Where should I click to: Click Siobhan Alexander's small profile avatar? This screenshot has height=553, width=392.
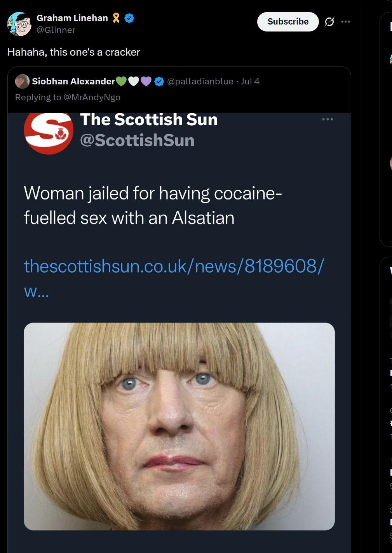(x=22, y=81)
